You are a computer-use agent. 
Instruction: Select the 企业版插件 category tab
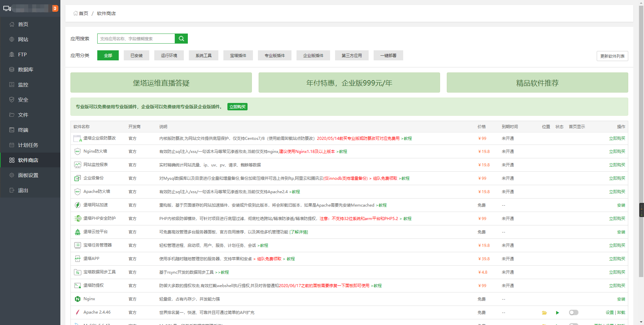(x=313, y=55)
